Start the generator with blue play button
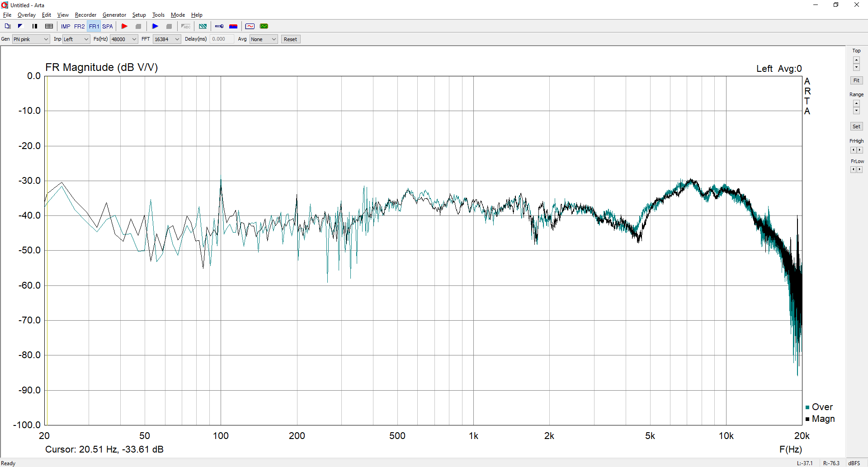Screen dimensions: 868x467 (x=155, y=26)
